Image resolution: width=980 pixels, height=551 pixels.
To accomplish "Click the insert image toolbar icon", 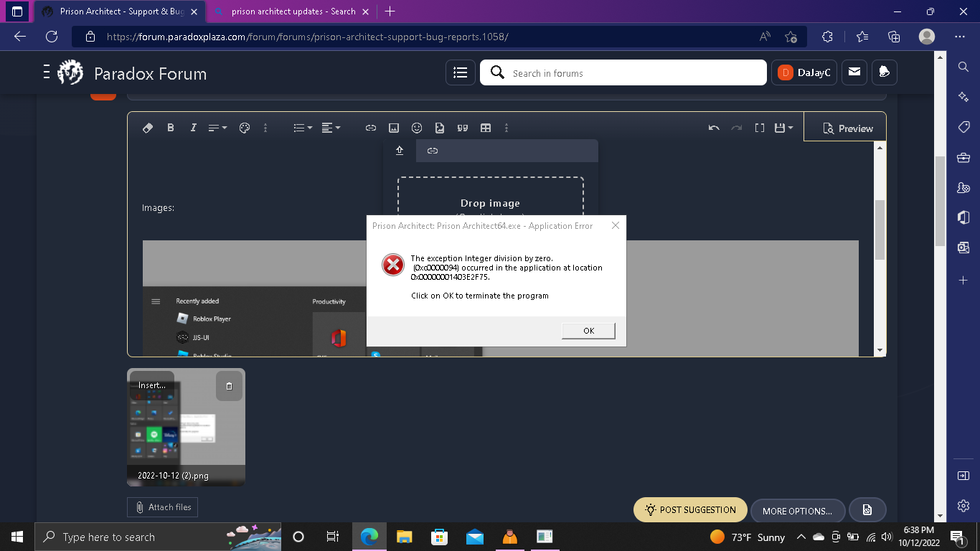I will [x=394, y=128].
